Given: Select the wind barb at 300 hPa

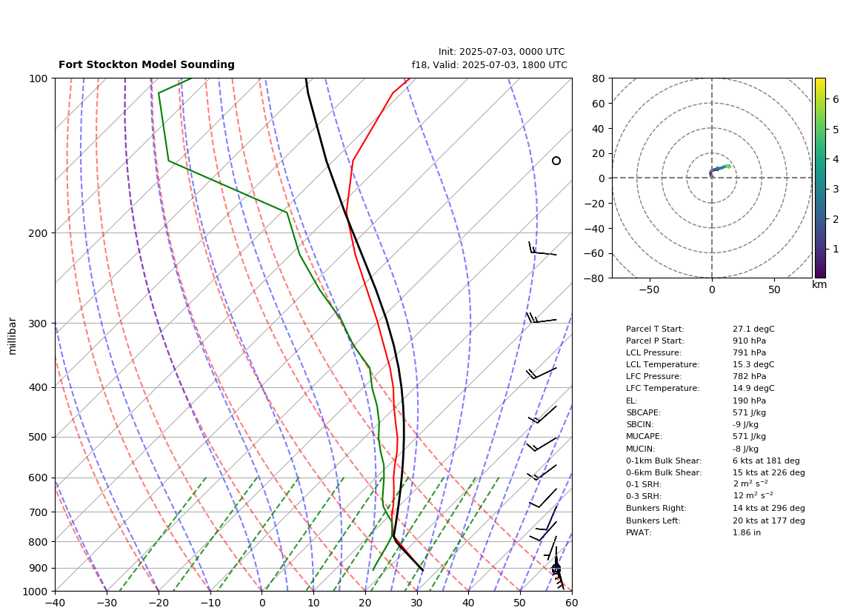Looking at the screenshot, I should (x=541, y=318).
